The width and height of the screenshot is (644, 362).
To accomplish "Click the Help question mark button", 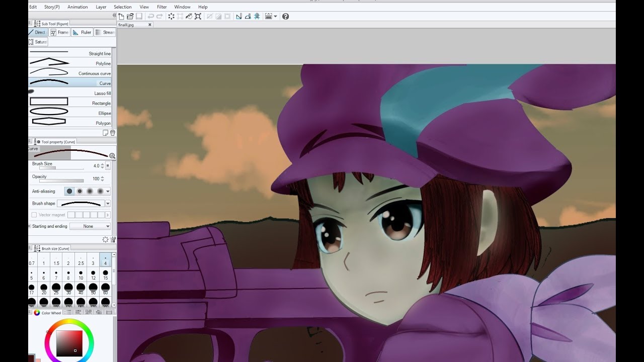I will tap(286, 16).
